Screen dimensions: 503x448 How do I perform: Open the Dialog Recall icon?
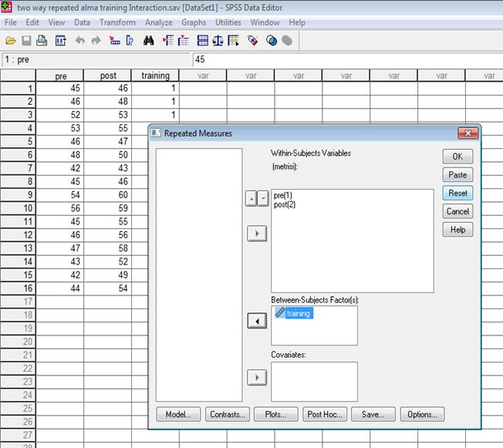point(61,41)
